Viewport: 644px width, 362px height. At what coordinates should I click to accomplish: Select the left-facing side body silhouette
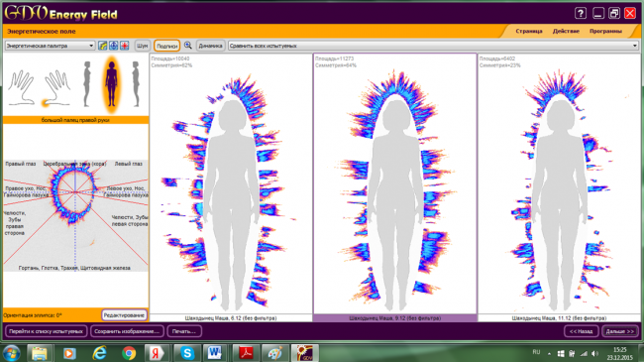[86, 84]
